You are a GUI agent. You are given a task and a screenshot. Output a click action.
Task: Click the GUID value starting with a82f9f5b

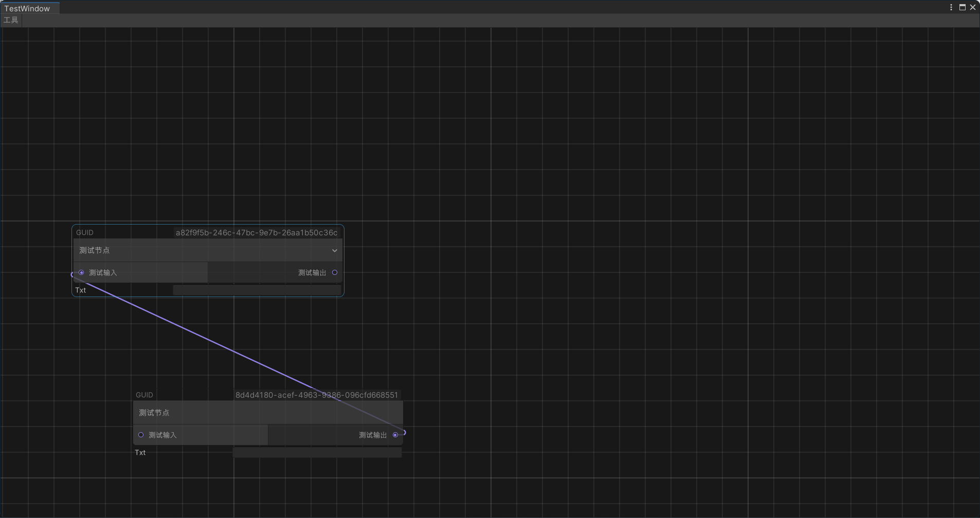tap(256, 232)
